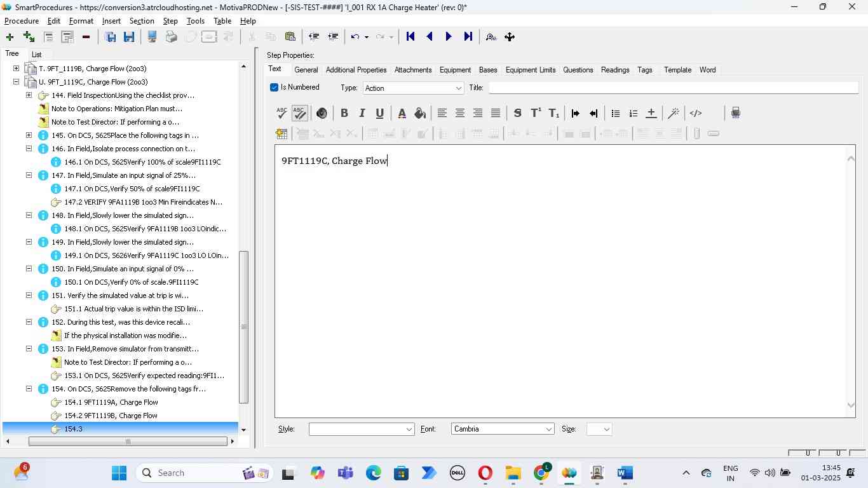Collapse section U. 9FT_1119C Charge Flow
The height and width of the screenshot is (488, 868).
point(16,82)
